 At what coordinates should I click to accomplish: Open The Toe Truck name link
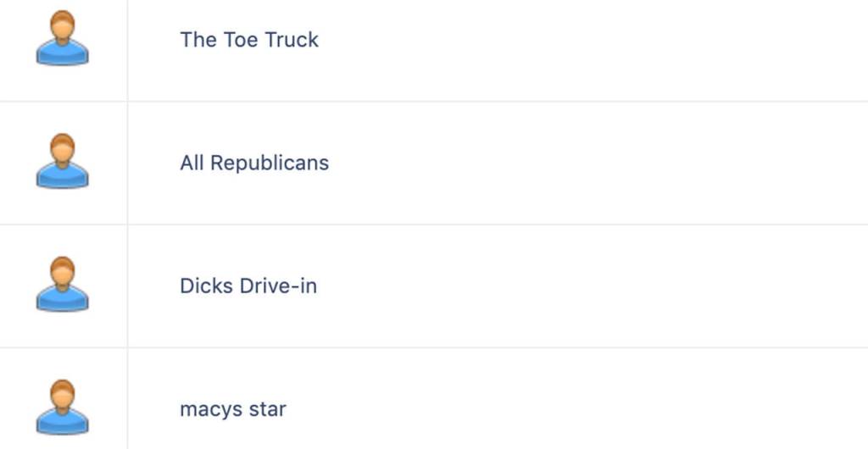tap(249, 40)
